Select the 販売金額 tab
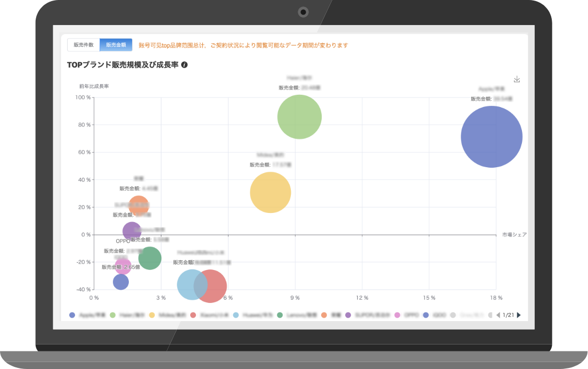Viewport: 588px width, 369px height. click(116, 45)
